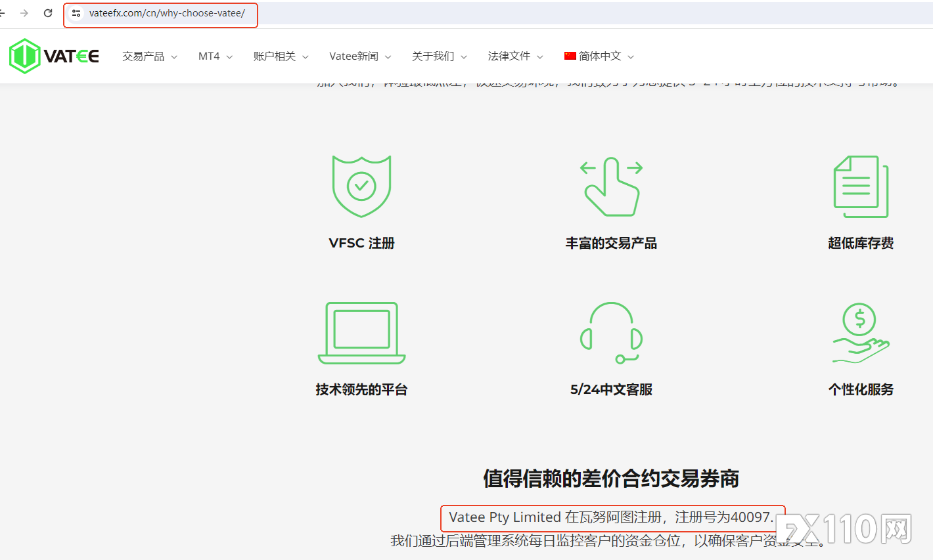
Task: Select the 超低库存费 label
Action: pos(861,243)
